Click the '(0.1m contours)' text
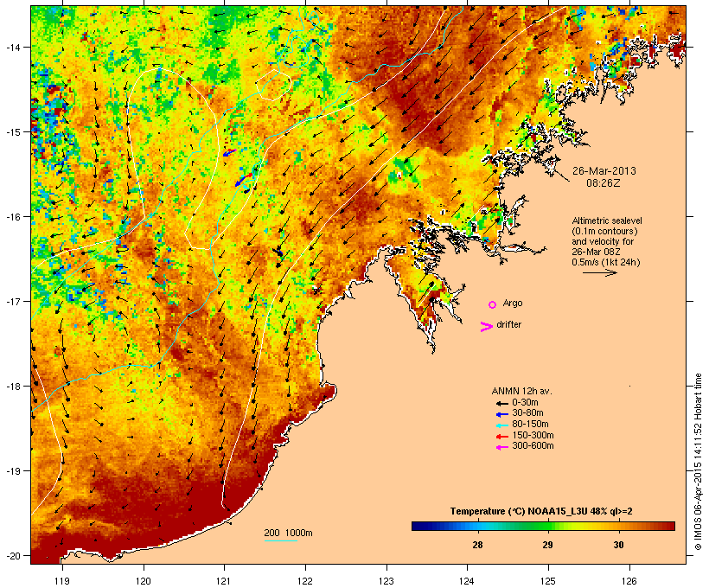This screenshot has width=709, height=588. coord(604,231)
